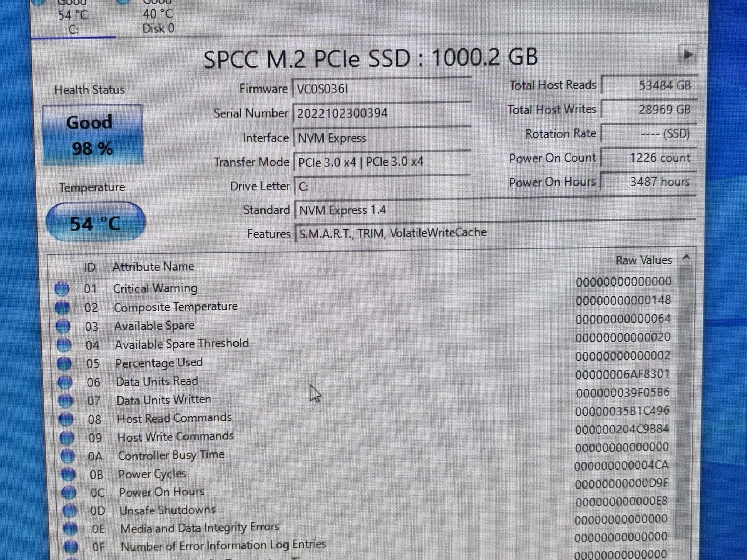Click Power On Count value 1226 count
This screenshot has height=560, width=747.
pos(649,158)
